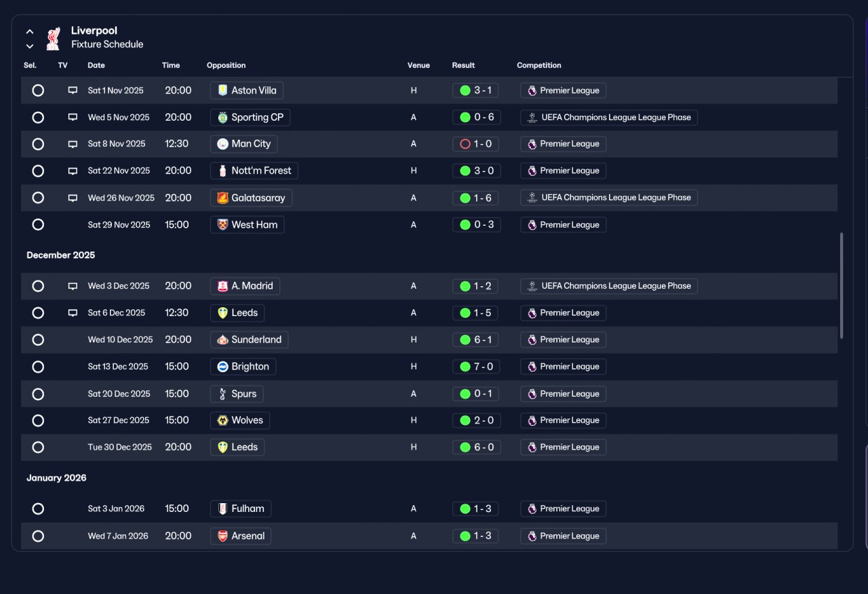Select the Man City fixture radio button
The height and width of the screenshot is (594, 868).
(38, 144)
